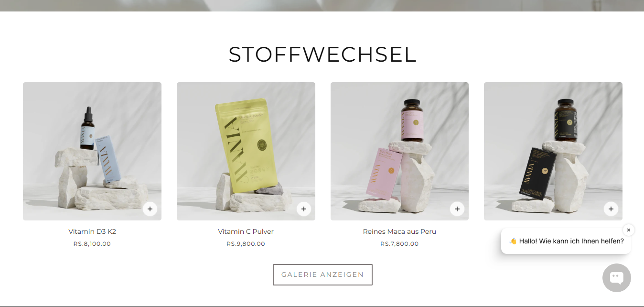View Vitamin D3 K2 product image
This screenshot has height=307, width=644.
(x=92, y=151)
